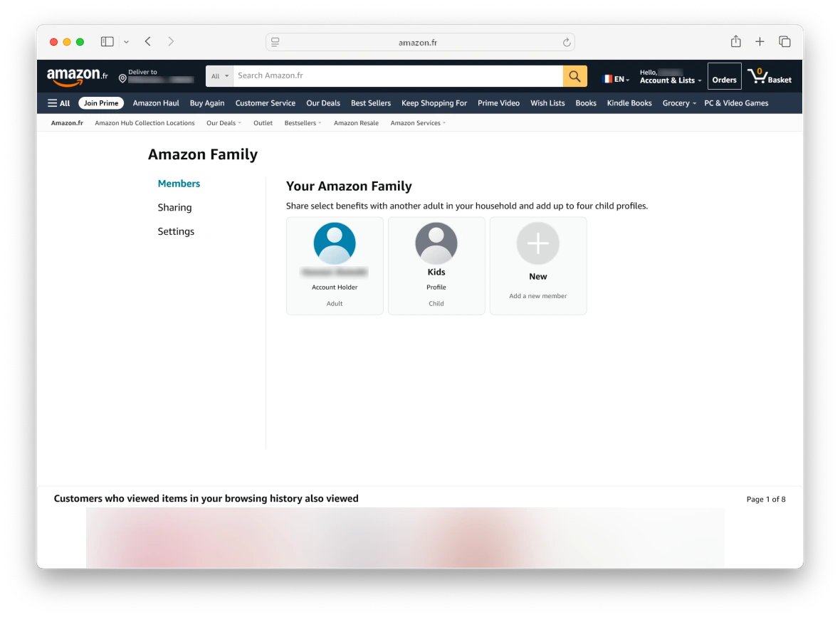Select the Kids profile avatar
Image resolution: width=840 pixels, height=617 pixels.
pyautogui.click(x=436, y=243)
